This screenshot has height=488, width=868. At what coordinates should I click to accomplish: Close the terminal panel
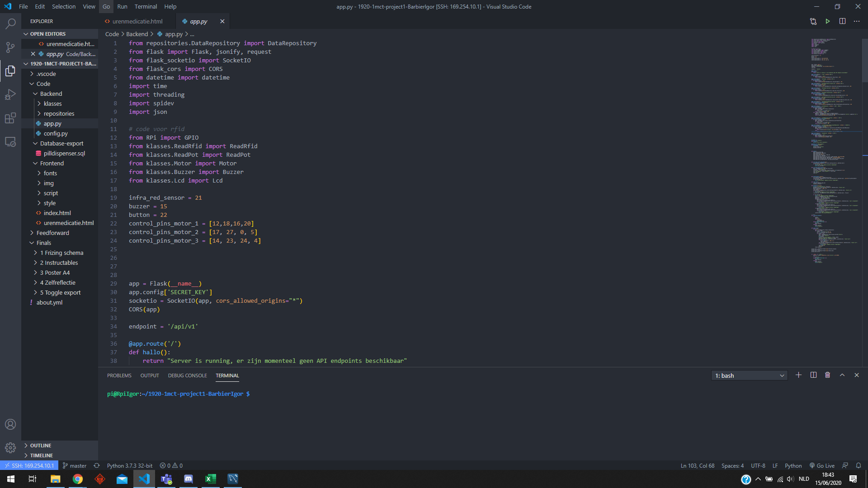pyautogui.click(x=857, y=375)
